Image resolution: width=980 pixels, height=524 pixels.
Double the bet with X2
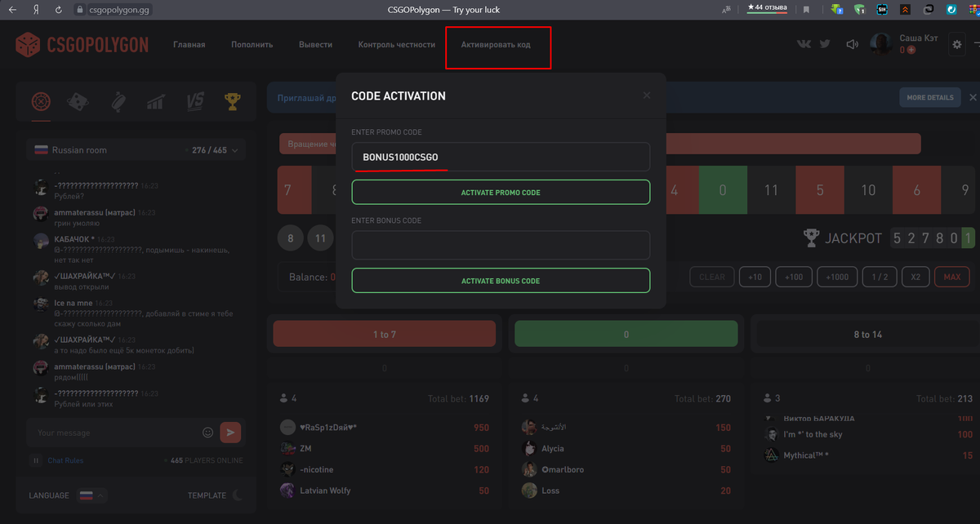915,277
